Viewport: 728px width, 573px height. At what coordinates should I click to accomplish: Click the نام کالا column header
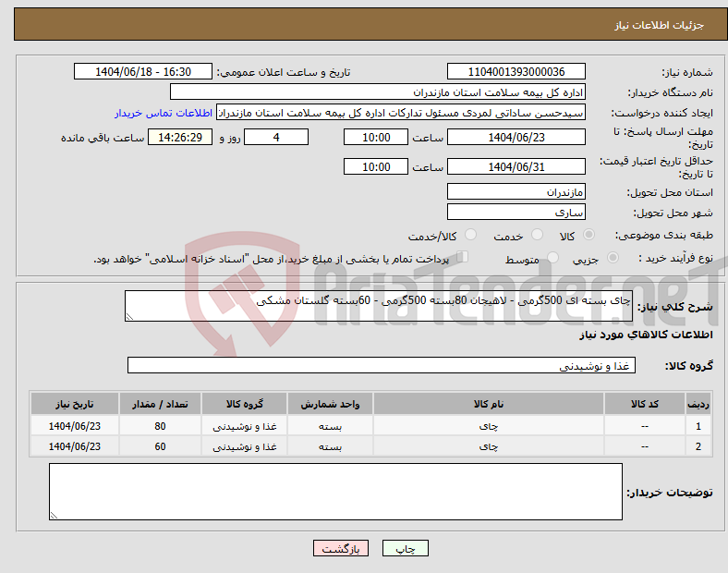tap(488, 404)
